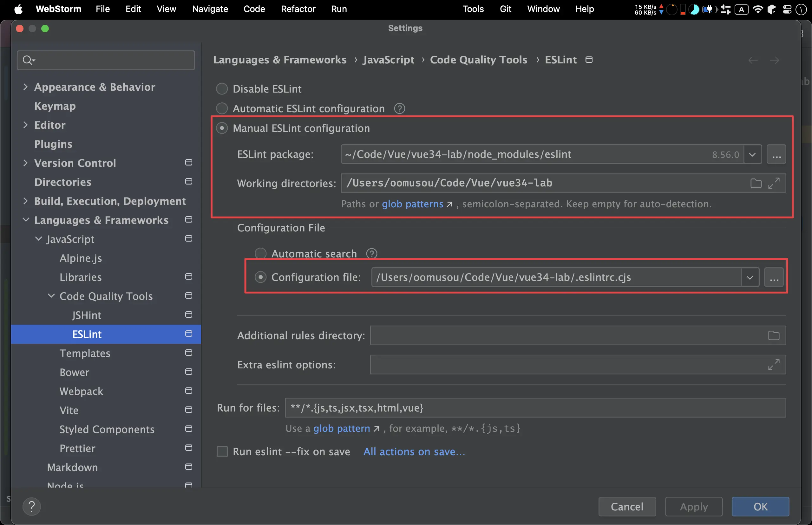This screenshot has height=525, width=812.
Task: Go forward with the right arrow
Action: click(x=774, y=60)
